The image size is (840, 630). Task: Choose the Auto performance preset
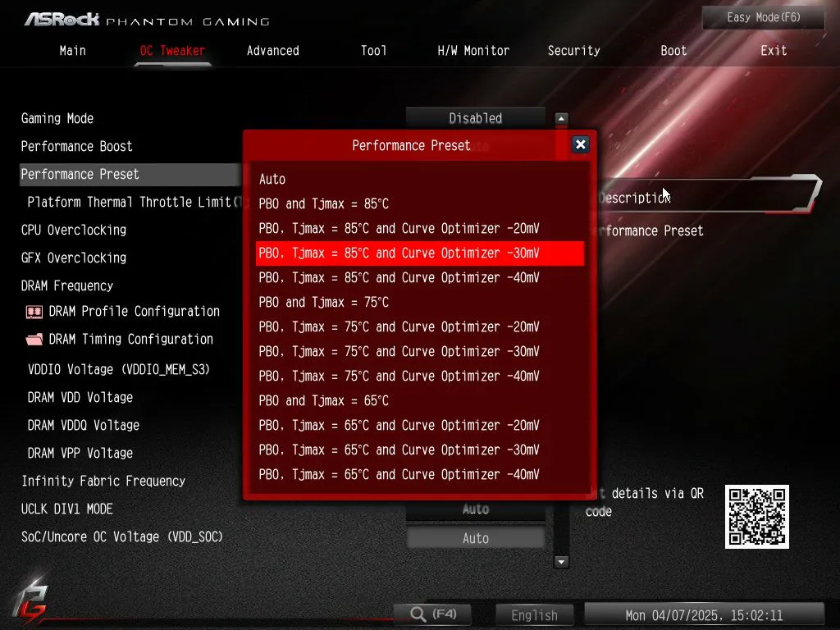[272, 179]
